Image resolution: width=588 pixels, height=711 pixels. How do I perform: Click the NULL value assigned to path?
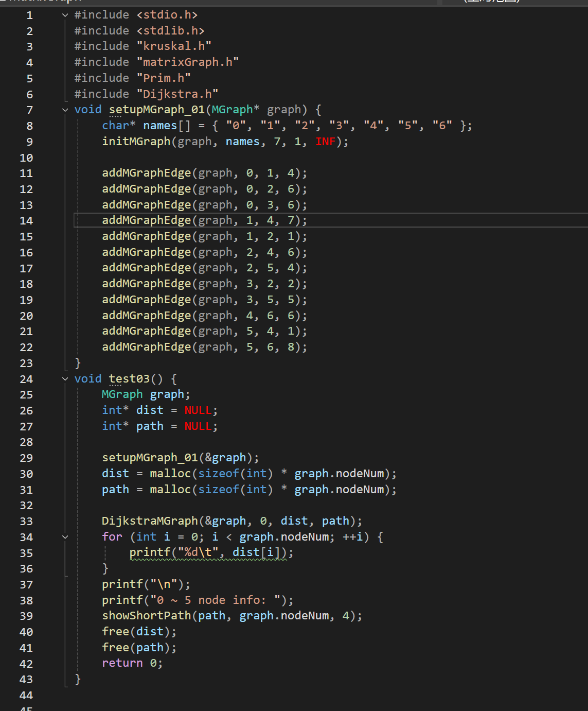pyautogui.click(x=198, y=426)
